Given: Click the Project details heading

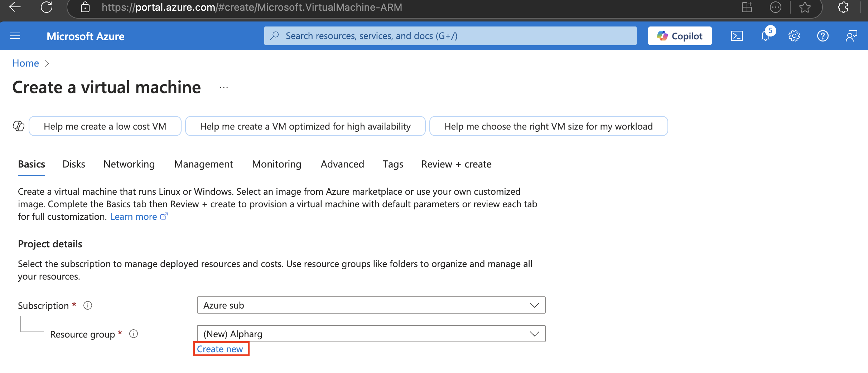Looking at the screenshot, I should [50, 244].
